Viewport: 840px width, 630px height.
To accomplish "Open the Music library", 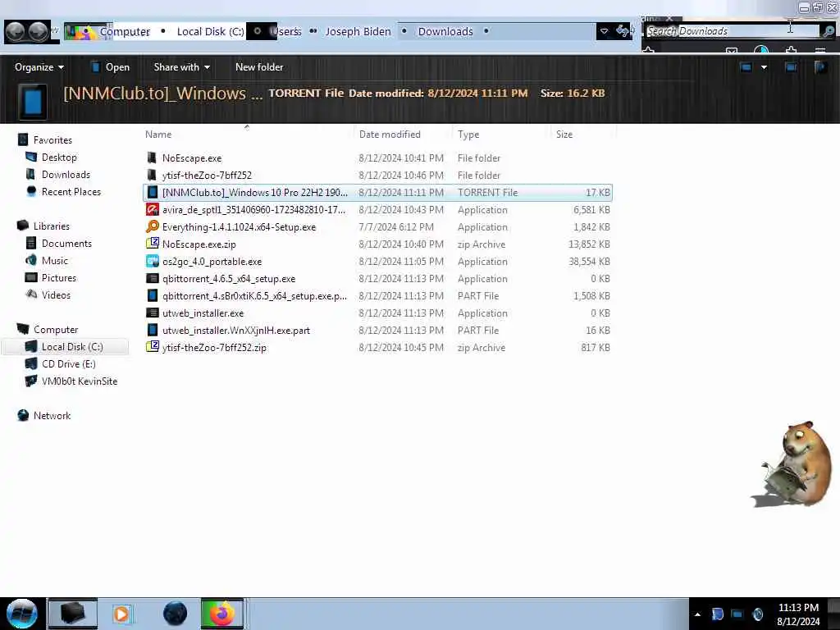I will [55, 260].
